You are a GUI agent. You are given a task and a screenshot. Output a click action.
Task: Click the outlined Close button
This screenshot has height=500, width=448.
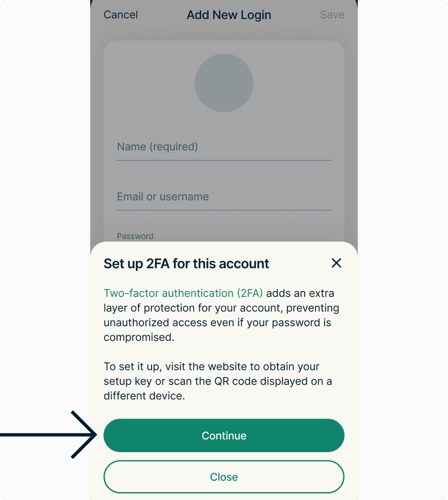(x=224, y=477)
